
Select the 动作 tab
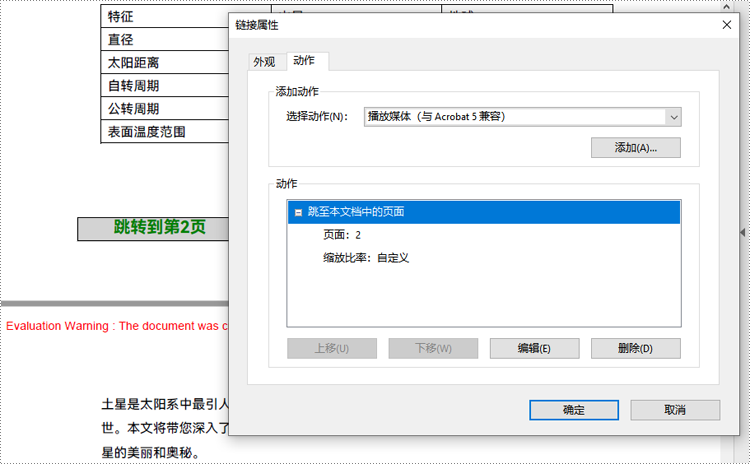[x=305, y=61]
